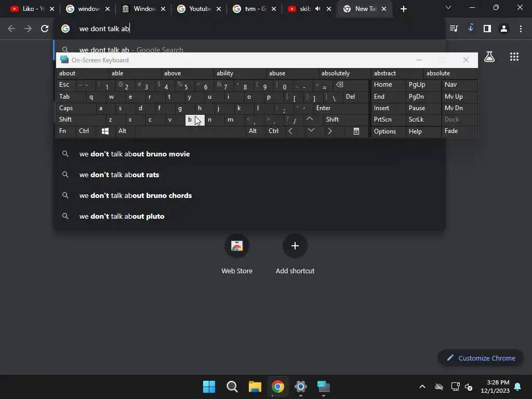Open tab search chevron in title bar
The image size is (532, 399).
tap(448, 7)
